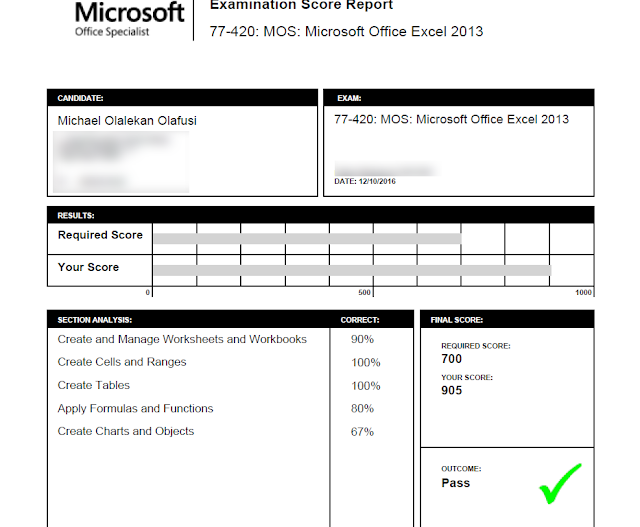Select 'Create Cells and Ranges' row

122,362
